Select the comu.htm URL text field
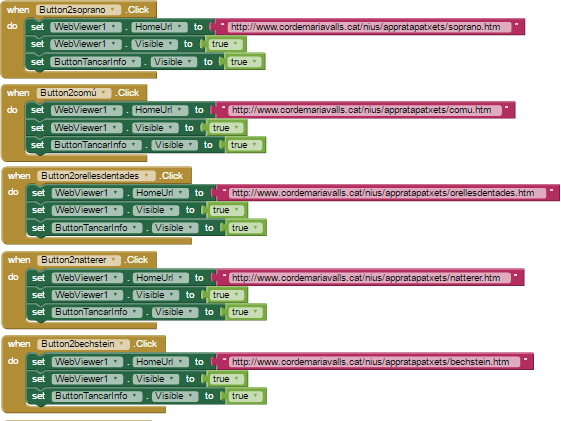This screenshot has width=561, height=421. click(365, 110)
